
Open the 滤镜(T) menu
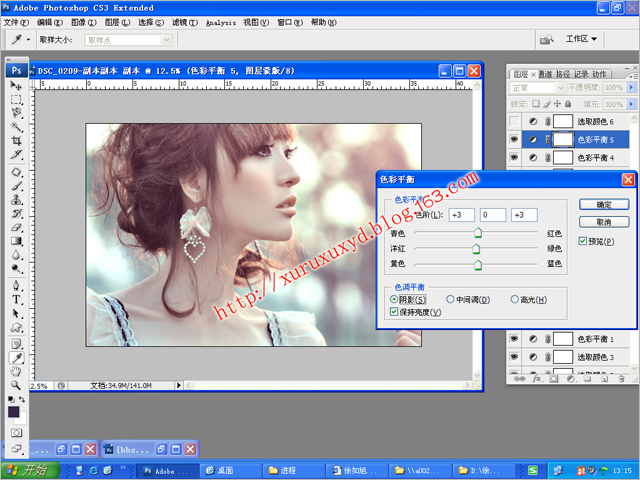(x=184, y=22)
